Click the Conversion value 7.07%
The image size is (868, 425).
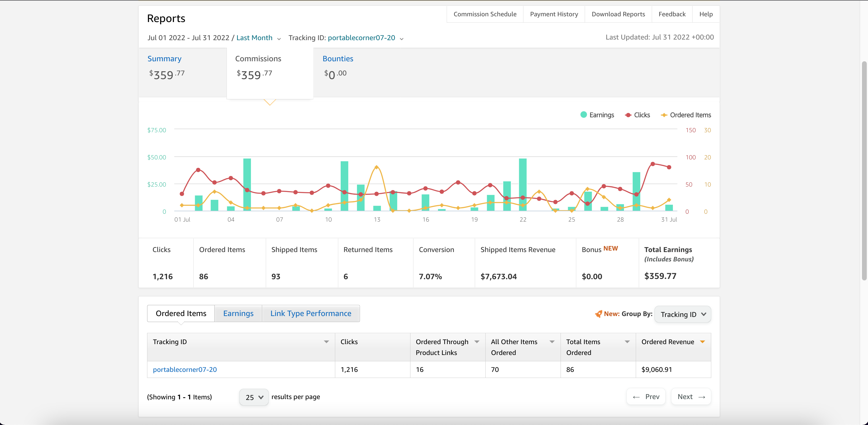tap(430, 276)
